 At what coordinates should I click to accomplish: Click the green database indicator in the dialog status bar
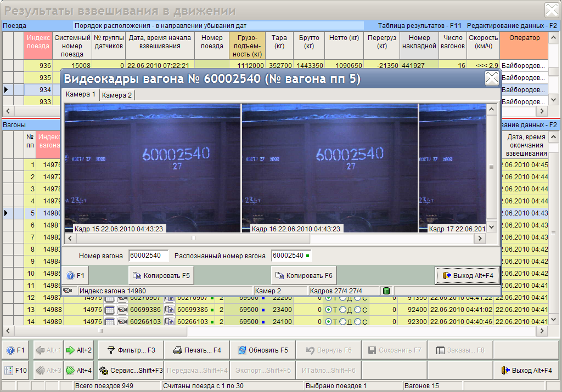pos(386,291)
